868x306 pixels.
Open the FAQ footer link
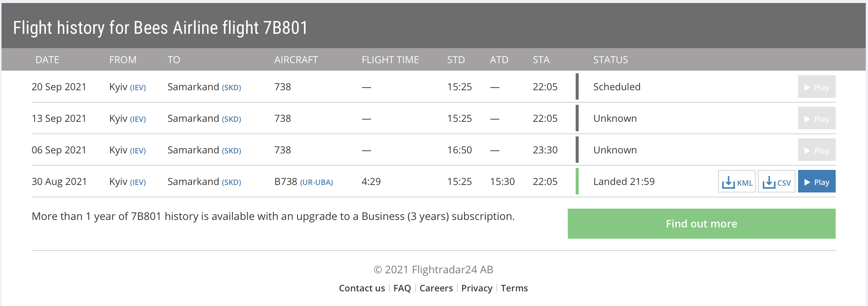402,288
